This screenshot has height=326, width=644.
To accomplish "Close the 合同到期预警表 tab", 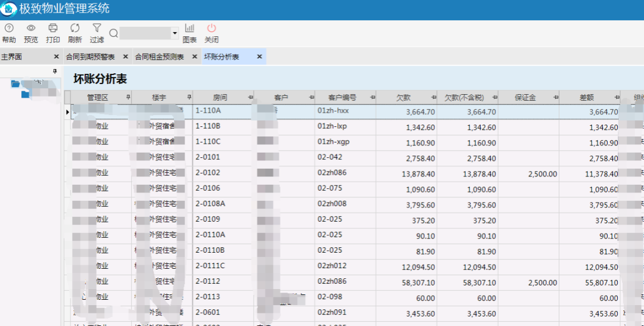I will tap(125, 57).
